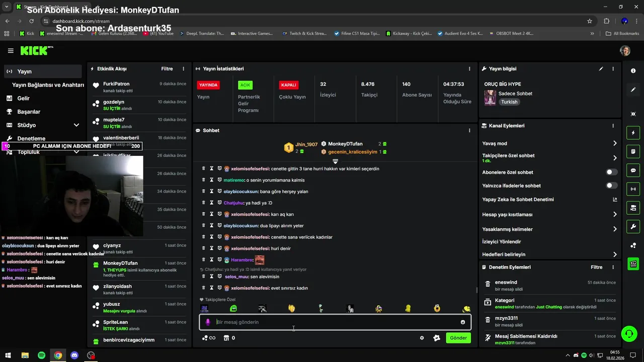Click the screen capture icon in right sidebar
The height and width of the screenshot is (362, 644).
(633, 114)
